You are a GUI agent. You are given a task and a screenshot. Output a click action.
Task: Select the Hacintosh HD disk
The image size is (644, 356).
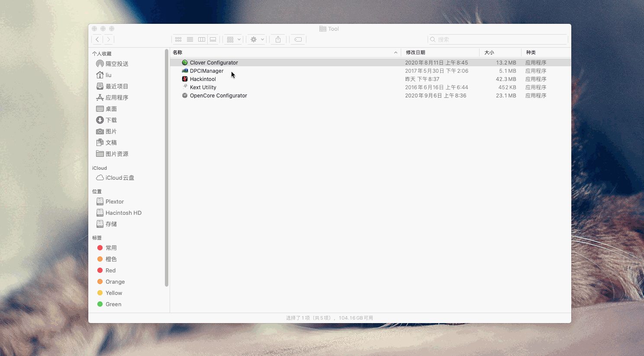(119, 213)
